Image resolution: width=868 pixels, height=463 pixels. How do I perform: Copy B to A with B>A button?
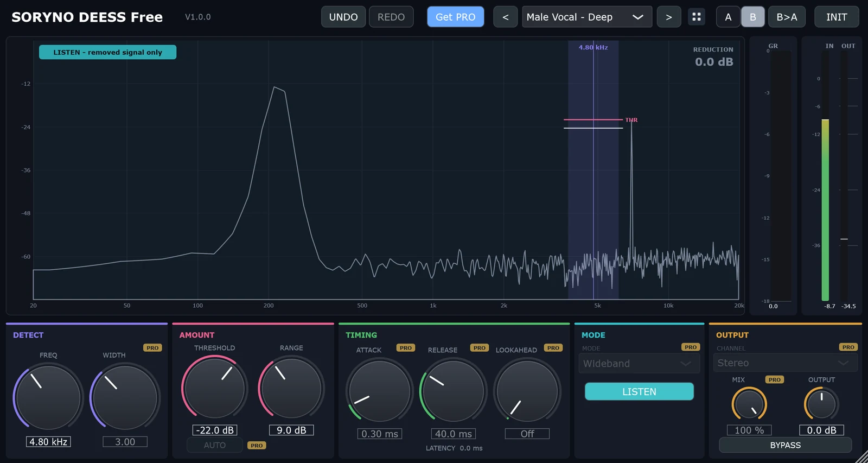pos(787,17)
